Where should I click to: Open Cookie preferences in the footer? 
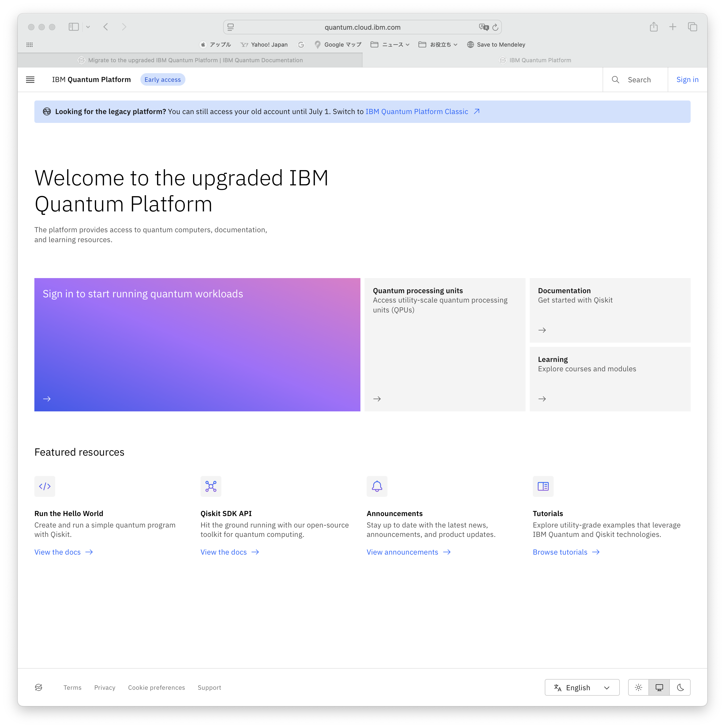tap(156, 687)
